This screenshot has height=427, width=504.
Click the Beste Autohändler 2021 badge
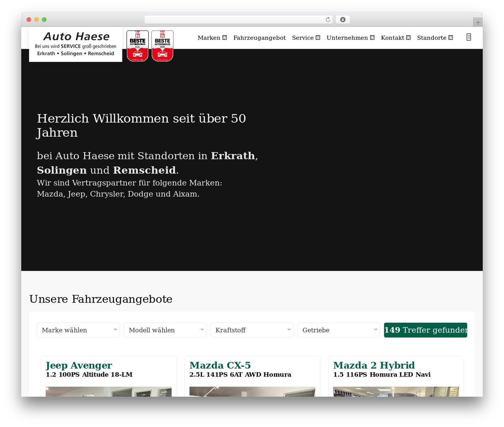pyautogui.click(x=137, y=46)
